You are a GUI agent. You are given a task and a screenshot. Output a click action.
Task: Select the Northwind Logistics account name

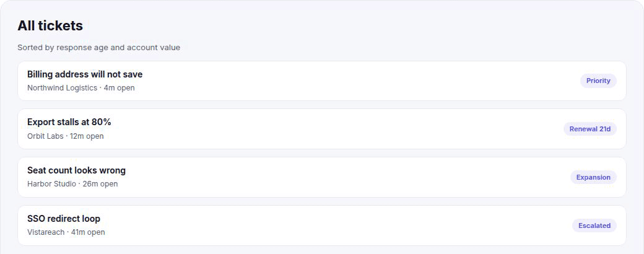pos(62,88)
